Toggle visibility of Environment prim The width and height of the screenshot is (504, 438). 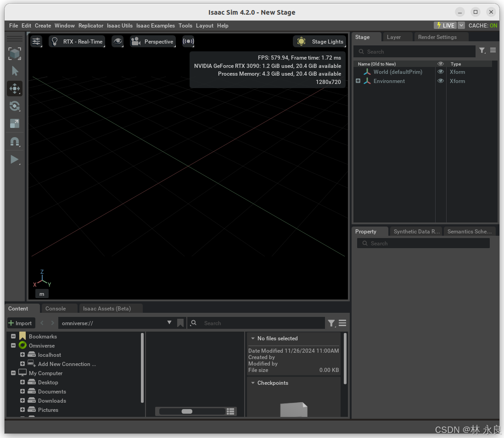pos(440,81)
